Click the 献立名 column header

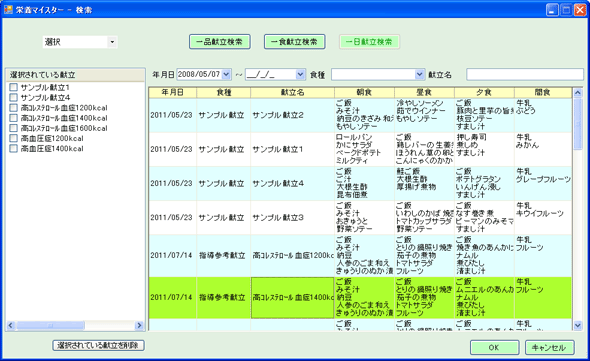(292, 92)
